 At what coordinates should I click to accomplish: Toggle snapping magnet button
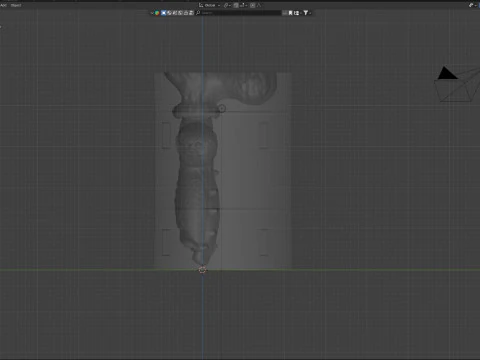click(x=236, y=5)
